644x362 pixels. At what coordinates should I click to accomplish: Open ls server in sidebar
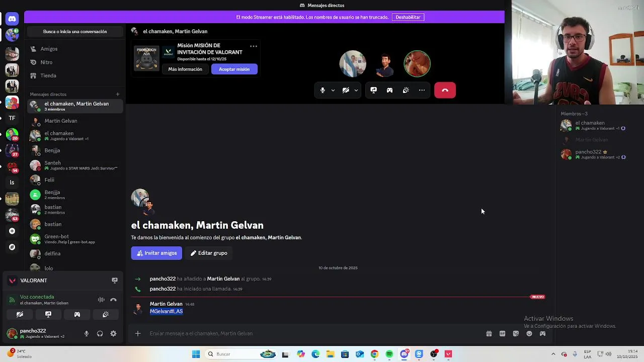[x=12, y=183]
